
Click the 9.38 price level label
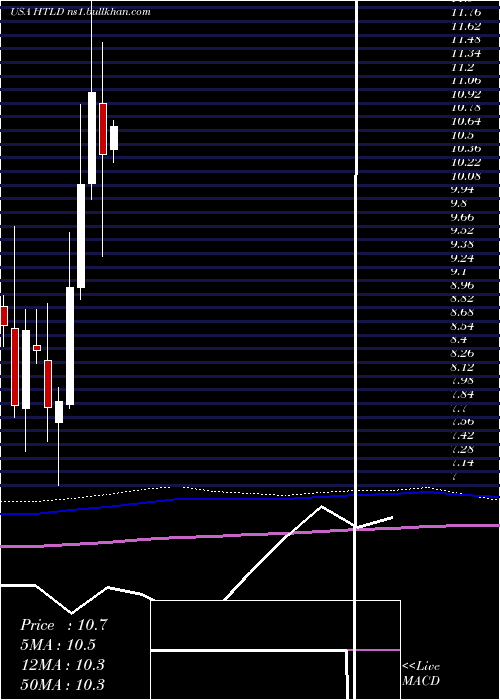462,244
